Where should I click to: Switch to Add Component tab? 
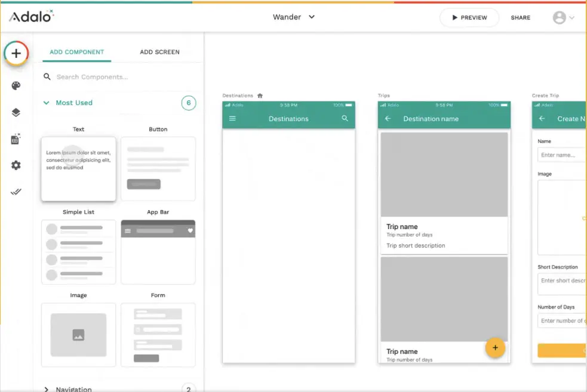77,52
